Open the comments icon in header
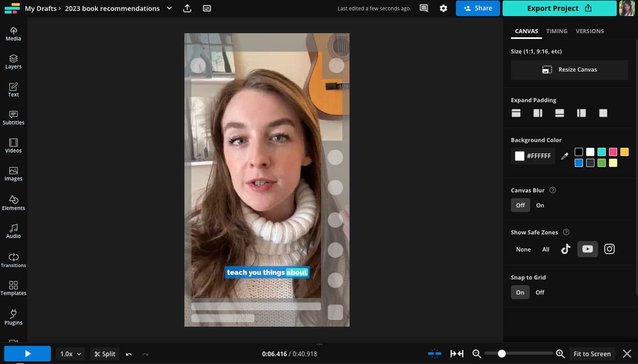The width and height of the screenshot is (638, 364). (x=424, y=8)
